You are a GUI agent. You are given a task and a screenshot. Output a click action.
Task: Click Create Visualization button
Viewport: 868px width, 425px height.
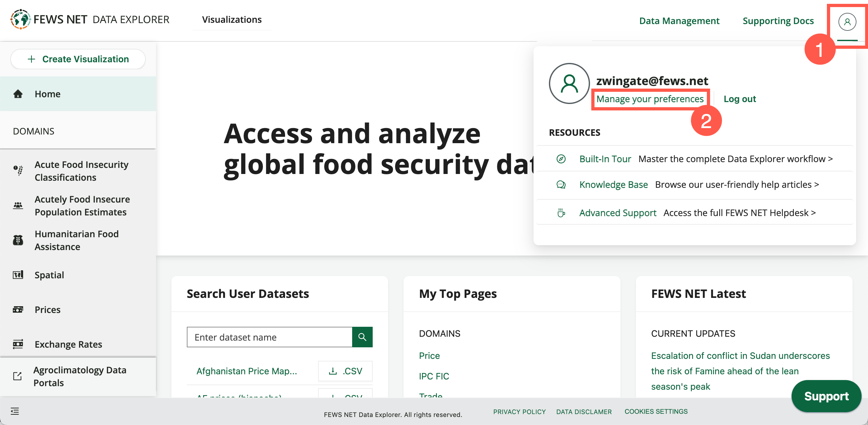78,59
